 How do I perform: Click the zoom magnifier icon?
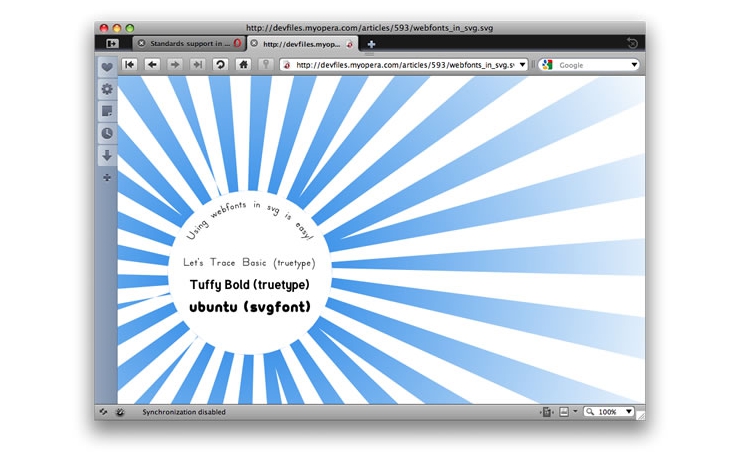590,412
